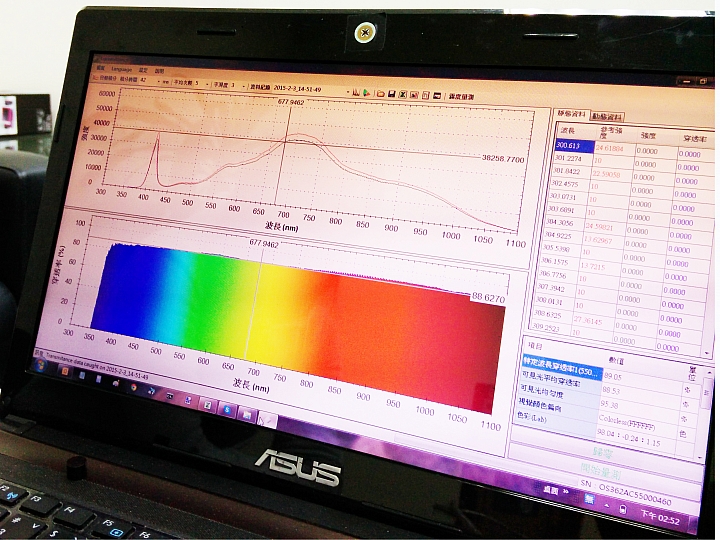Show hidden system tray icons arrow
Screen dimensions: 720x540
(607, 506)
